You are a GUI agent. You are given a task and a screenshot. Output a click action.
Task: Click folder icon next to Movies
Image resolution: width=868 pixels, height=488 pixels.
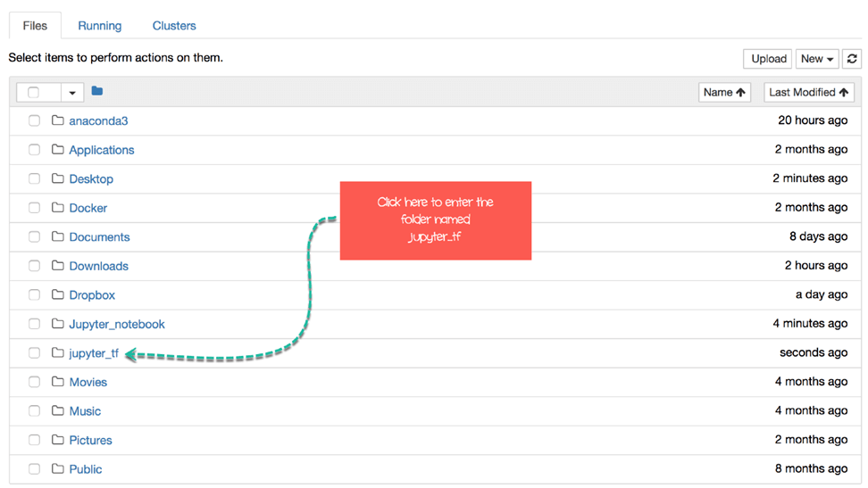[x=58, y=382]
